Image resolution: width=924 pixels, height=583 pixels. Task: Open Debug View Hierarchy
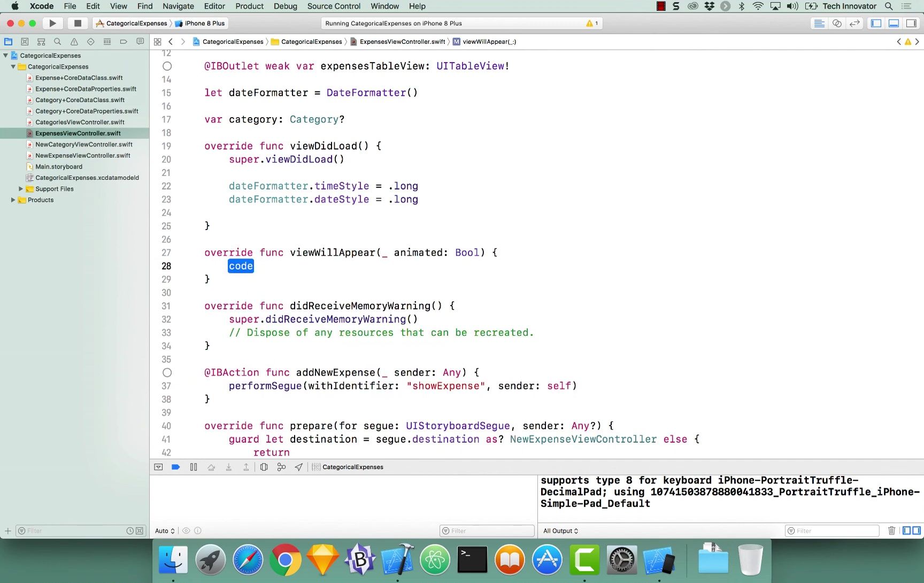264,467
